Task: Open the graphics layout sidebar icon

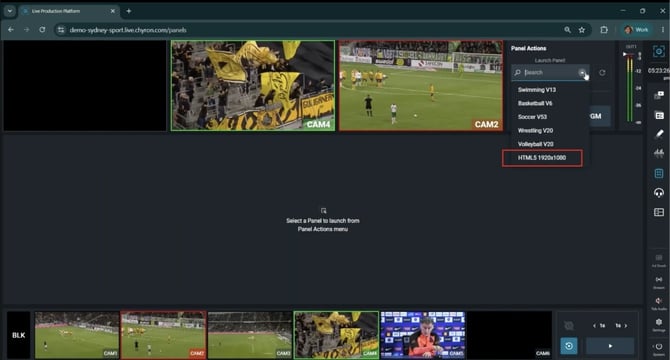Action: click(x=658, y=115)
